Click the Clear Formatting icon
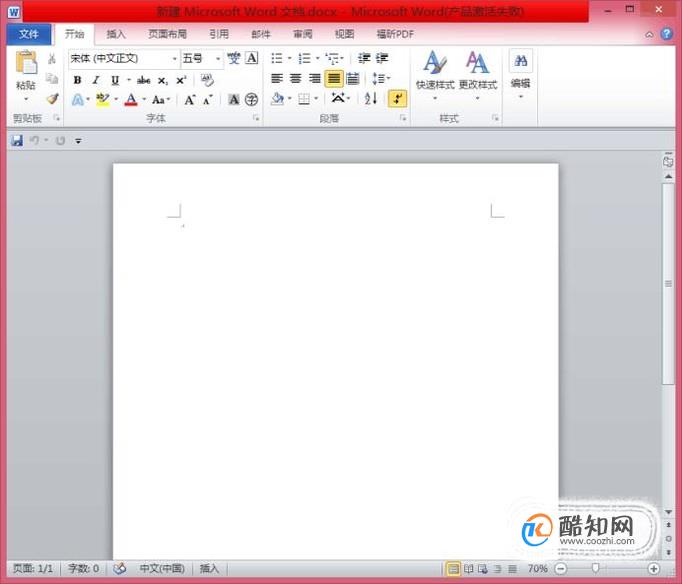Viewport: 682px width, 584px height. point(207,80)
